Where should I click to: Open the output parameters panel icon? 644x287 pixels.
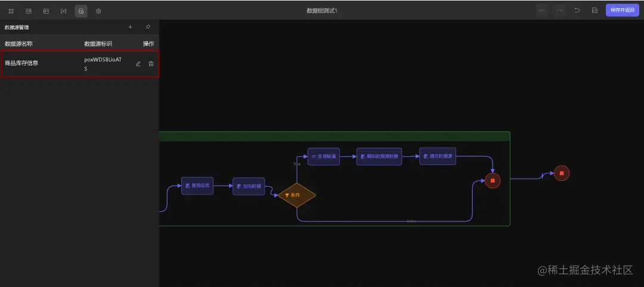pos(46,11)
